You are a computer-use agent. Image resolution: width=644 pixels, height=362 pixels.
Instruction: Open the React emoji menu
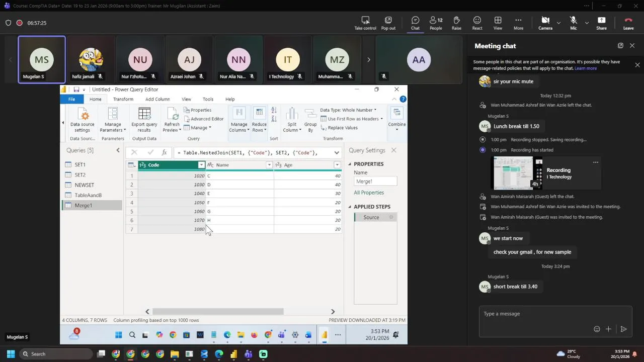coord(477,23)
